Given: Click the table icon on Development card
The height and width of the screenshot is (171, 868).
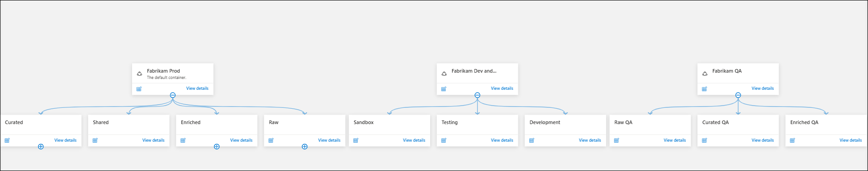Looking at the screenshot, I should point(532,140).
